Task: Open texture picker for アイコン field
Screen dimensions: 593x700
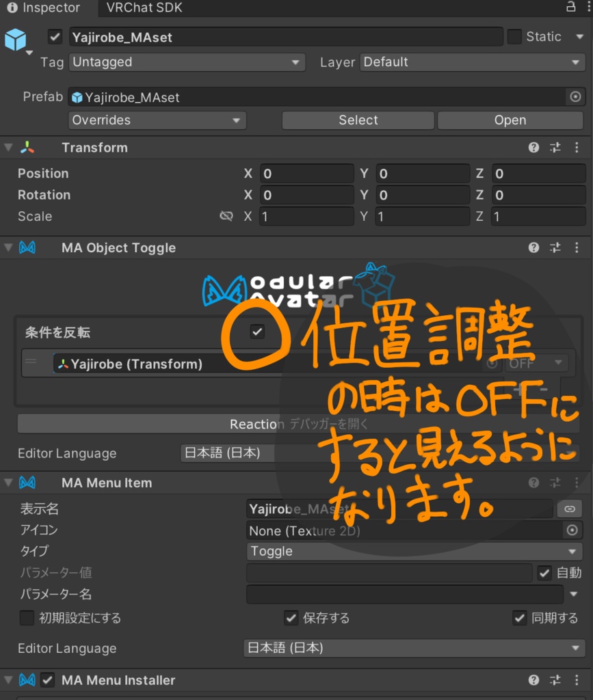Action: 572,530
